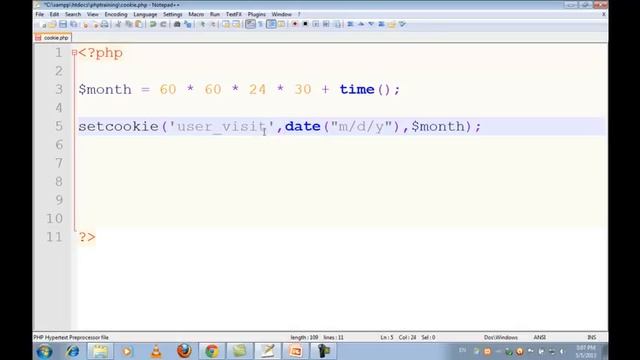
Task: Start macro recording with the red dot icon
Action: 295,24
